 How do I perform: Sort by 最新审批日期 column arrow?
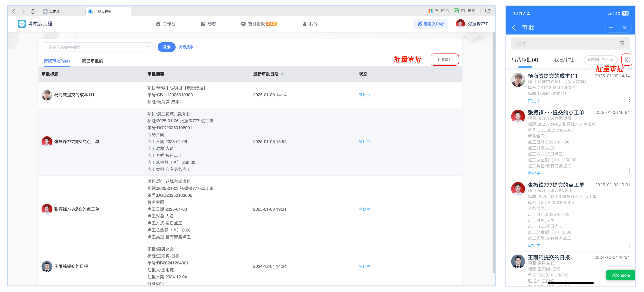pyautogui.click(x=282, y=74)
